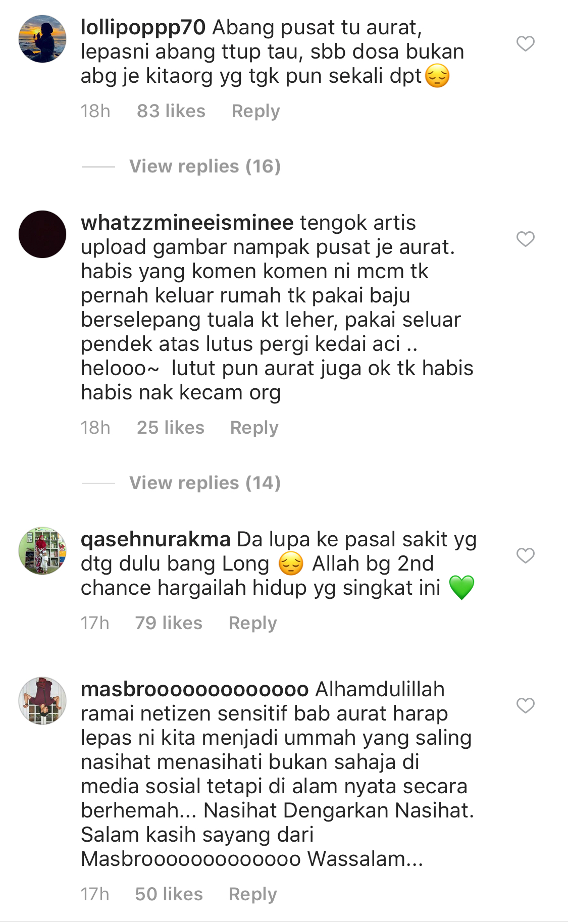Reply to masbrooooooooooooo's comment

[252, 894]
